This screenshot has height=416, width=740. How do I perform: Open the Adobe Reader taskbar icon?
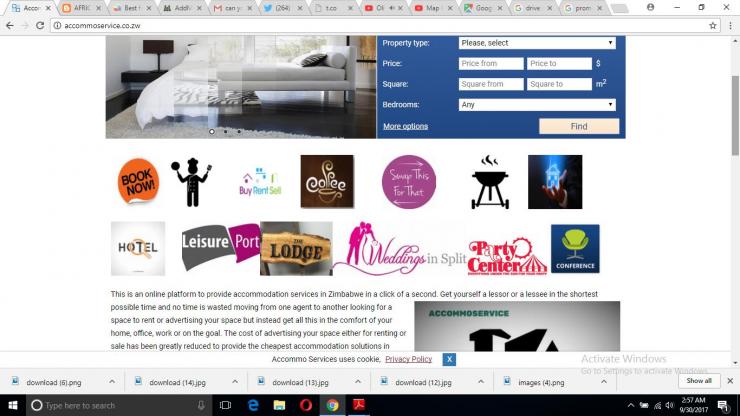click(359, 405)
